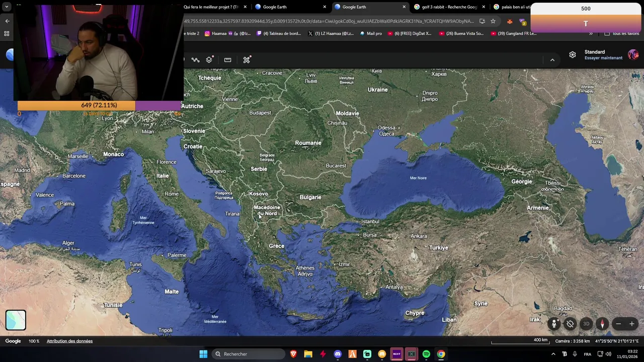The height and width of the screenshot is (362, 644).
Task: Open Chrome from the taskbar
Action: click(x=441, y=354)
